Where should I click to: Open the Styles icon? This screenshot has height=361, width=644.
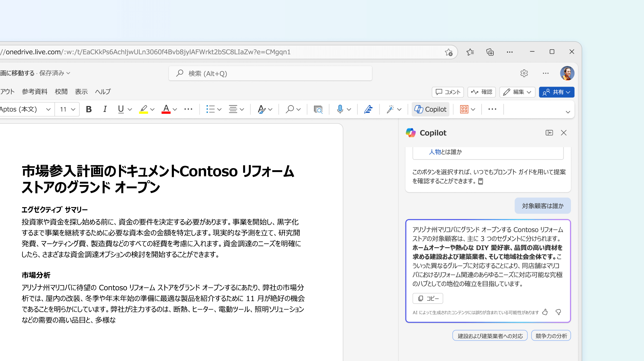tap(262, 109)
